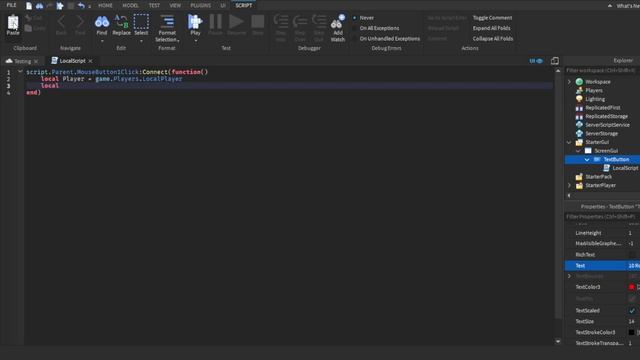Image resolution: width=640 pixels, height=360 pixels.
Task: Toggle the TextScaled checkbox
Action: click(x=632, y=311)
